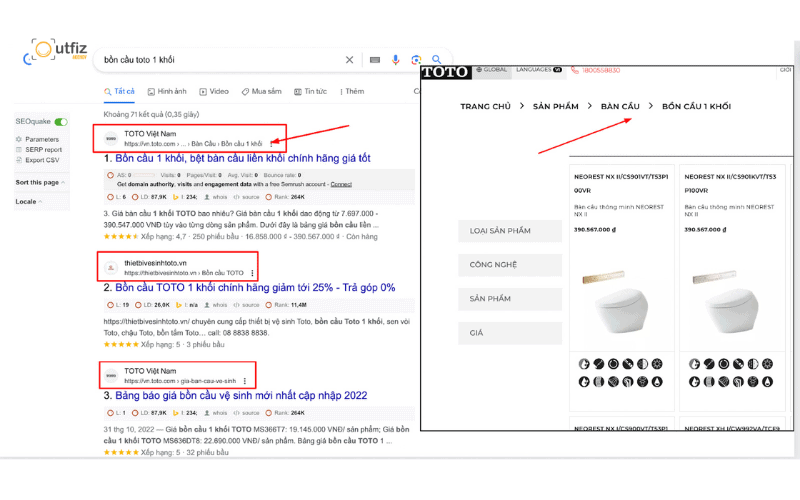Click 'Rank: 264K' under third result
The height and width of the screenshot is (500, 800).
tap(289, 413)
